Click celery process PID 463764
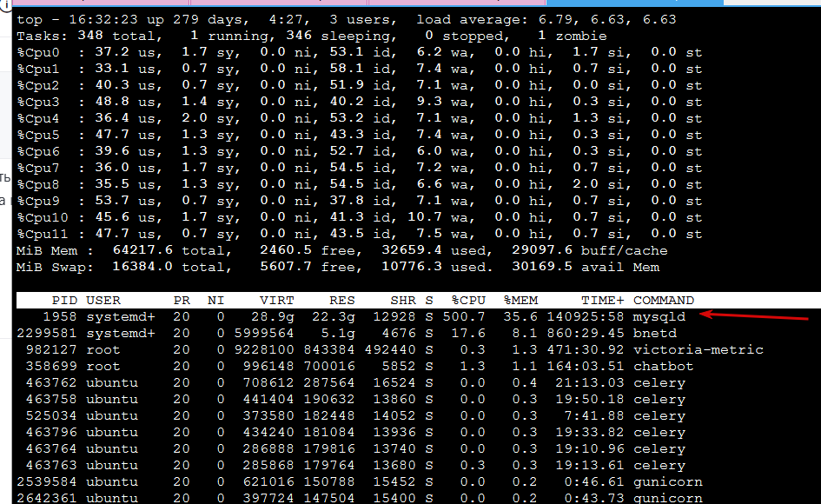Image resolution: width=821 pixels, height=504 pixels. tap(51, 448)
